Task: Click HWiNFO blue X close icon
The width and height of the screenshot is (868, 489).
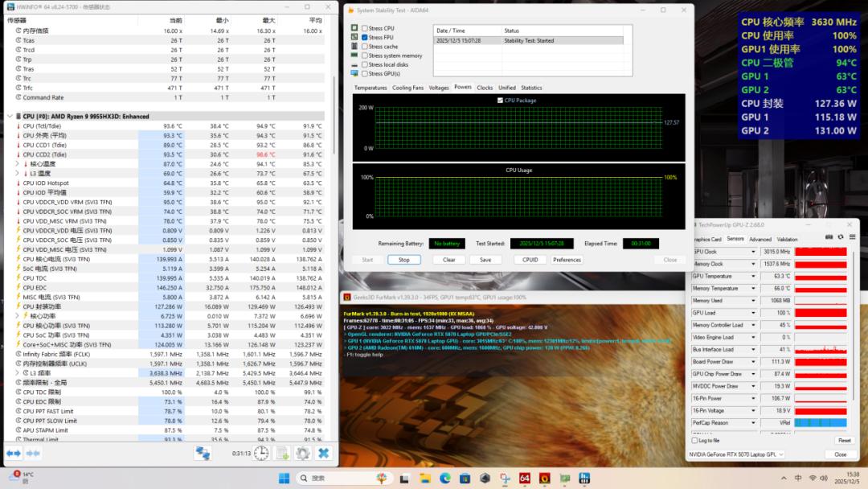Action: click(323, 453)
